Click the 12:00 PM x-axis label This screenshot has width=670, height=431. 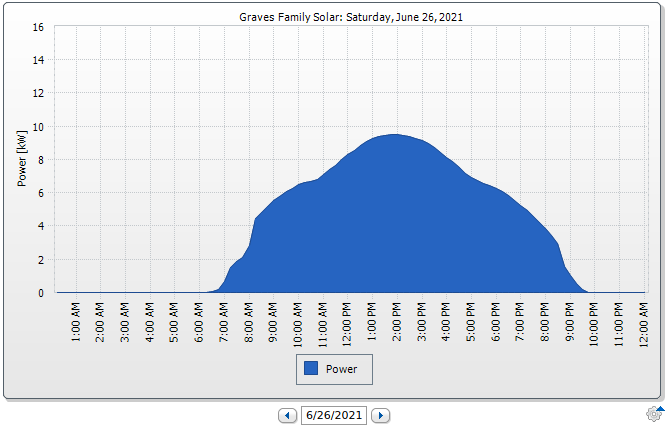348,323
